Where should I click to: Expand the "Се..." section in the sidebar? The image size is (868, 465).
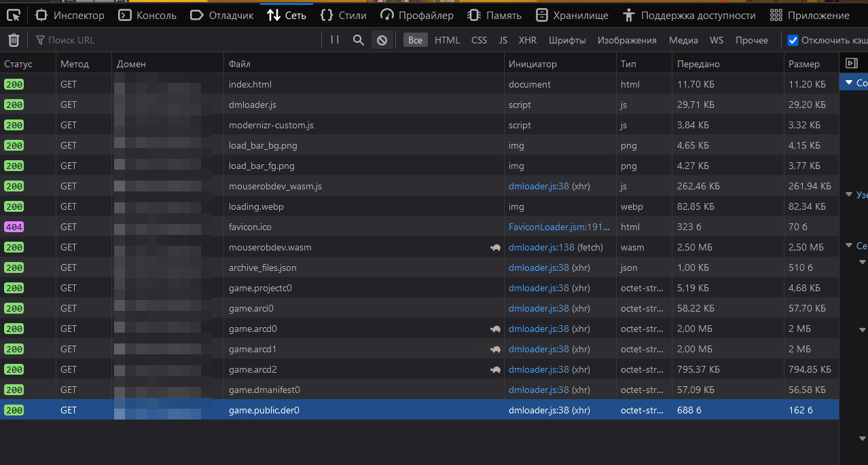click(849, 246)
